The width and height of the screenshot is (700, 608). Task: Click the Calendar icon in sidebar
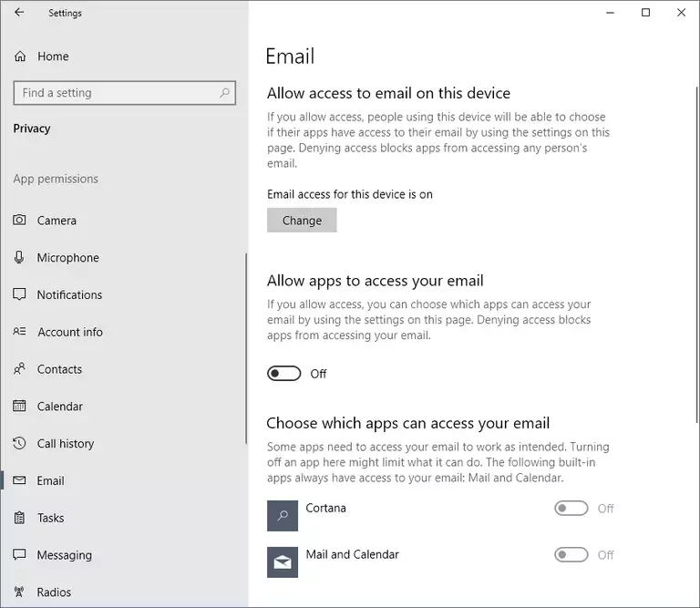point(19,407)
